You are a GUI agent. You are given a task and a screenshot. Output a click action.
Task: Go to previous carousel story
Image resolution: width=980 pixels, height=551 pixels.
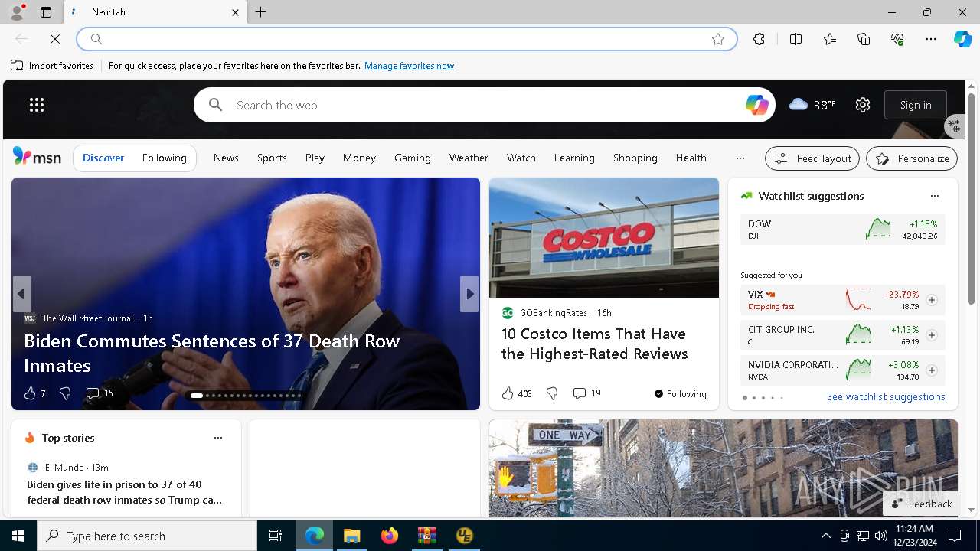click(21, 294)
